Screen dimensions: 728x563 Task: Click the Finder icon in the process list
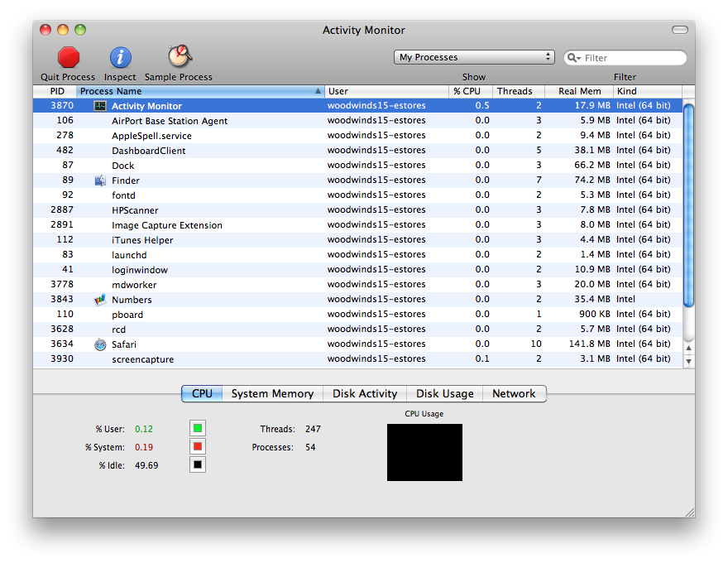point(100,180)
